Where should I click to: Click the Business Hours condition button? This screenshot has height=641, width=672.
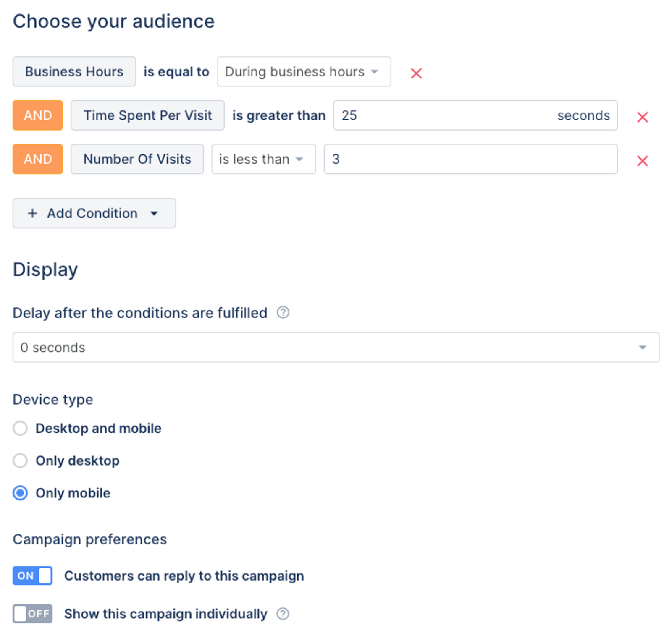click(x=74, y=72)
